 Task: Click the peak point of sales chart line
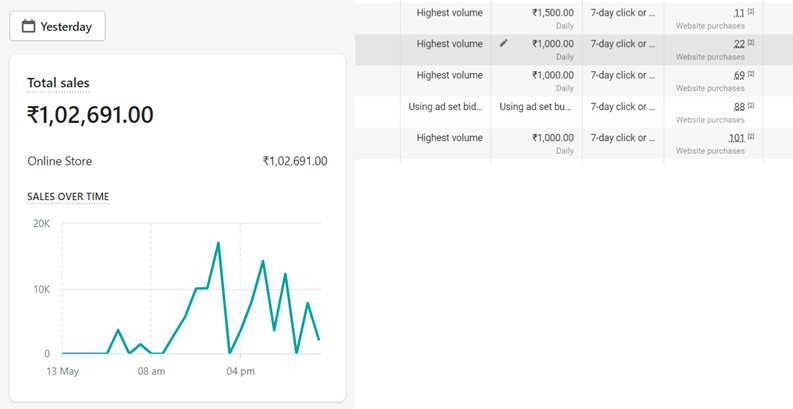pyautogui.click(x=218, y=243)
